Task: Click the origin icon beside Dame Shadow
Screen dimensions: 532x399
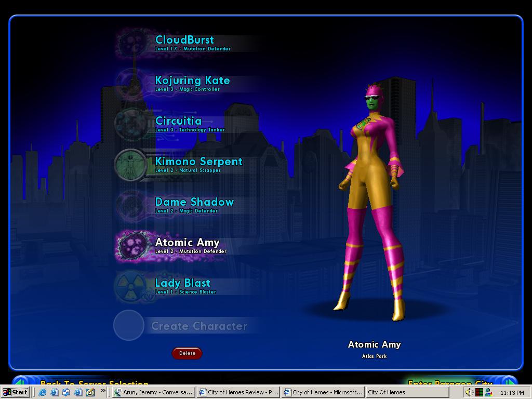Action: pyautogui.click(x=132, y=205)
